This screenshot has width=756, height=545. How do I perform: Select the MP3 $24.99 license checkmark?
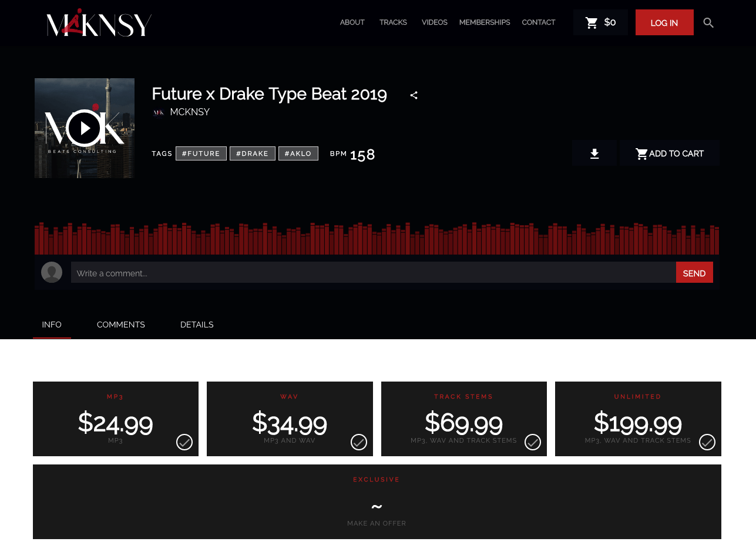pyautogui.click(x=184, y=442)
